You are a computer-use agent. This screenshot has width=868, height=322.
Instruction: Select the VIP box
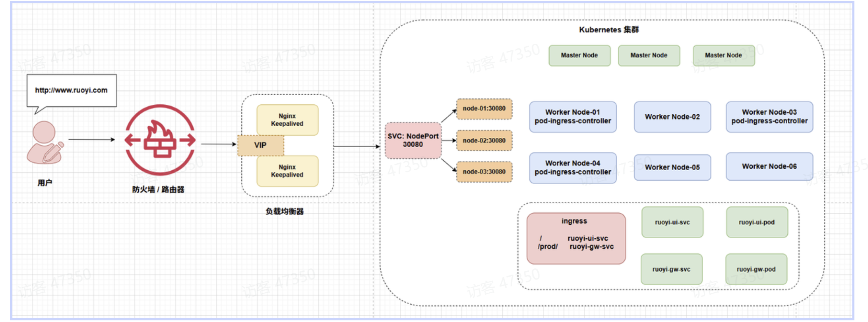tap(260, 146)
